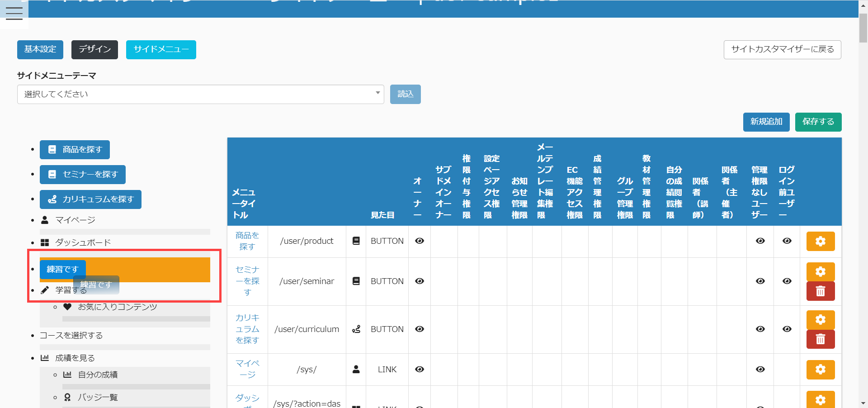Click gear icon for カリキュラムを探す row
The image size is (868, 408).
pos(820,320)
